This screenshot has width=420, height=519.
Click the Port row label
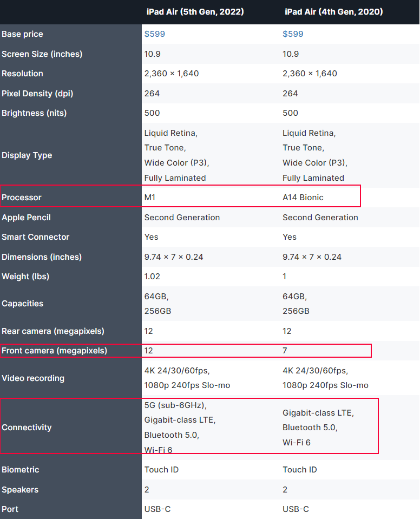pyautogui.click(x=10, y=509)
